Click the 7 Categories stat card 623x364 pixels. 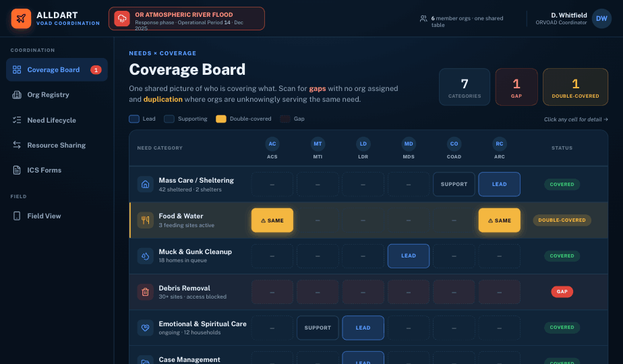click(465, 87)
